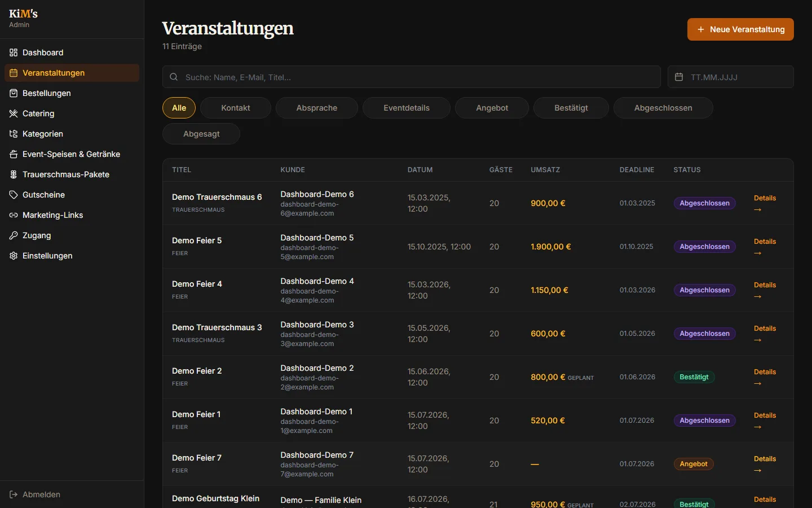Open Einstellungen gear icon
The height and width of the screenshot is (508, 812).
click(14, 256)
